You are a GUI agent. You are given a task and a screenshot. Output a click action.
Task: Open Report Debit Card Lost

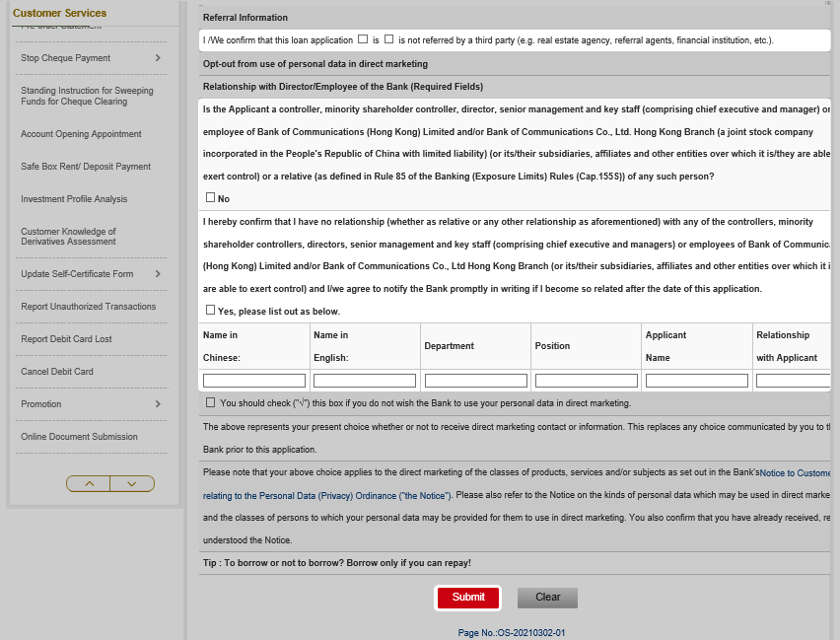pyautogui.click(x=66, y=339)
